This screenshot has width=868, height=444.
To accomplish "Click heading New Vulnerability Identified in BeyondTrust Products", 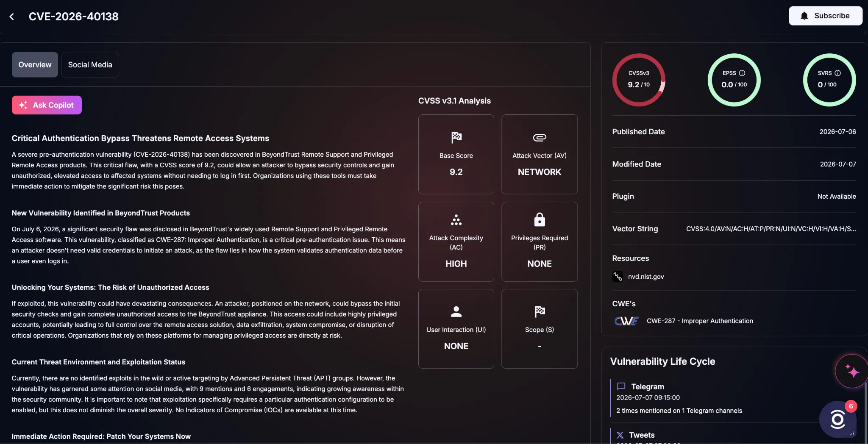I will pos(100,213).
